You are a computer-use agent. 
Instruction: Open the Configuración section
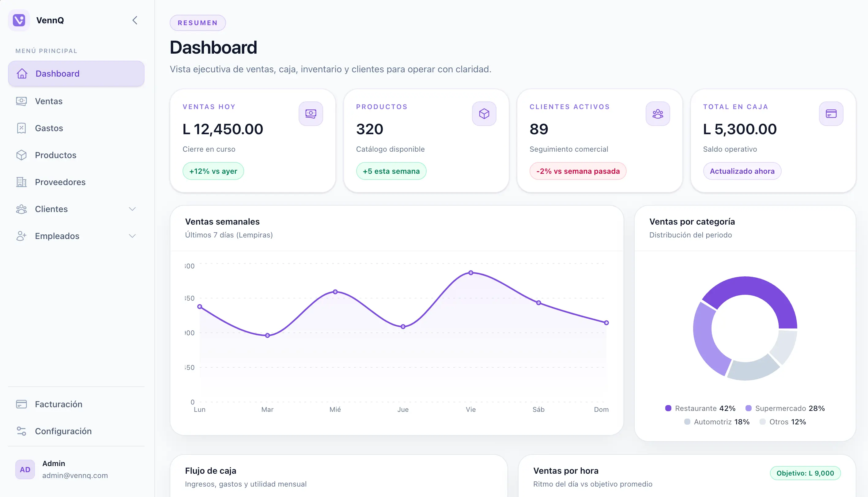63,431
